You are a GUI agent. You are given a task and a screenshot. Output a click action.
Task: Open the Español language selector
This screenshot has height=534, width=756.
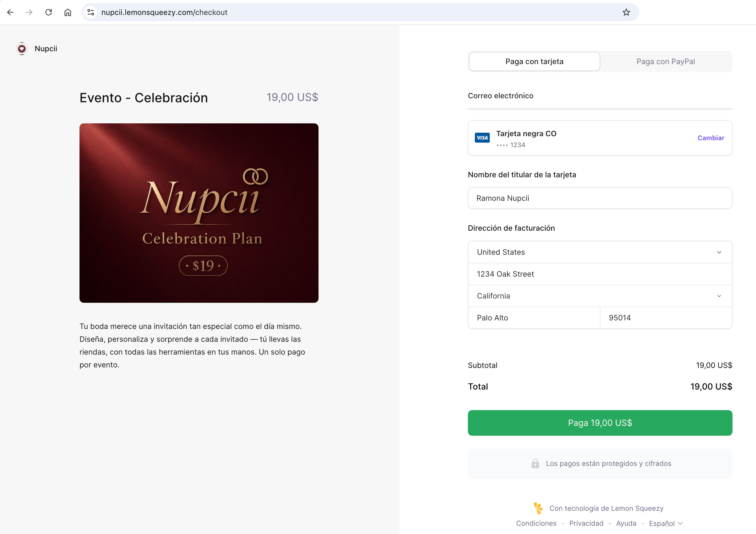(666, 523)
